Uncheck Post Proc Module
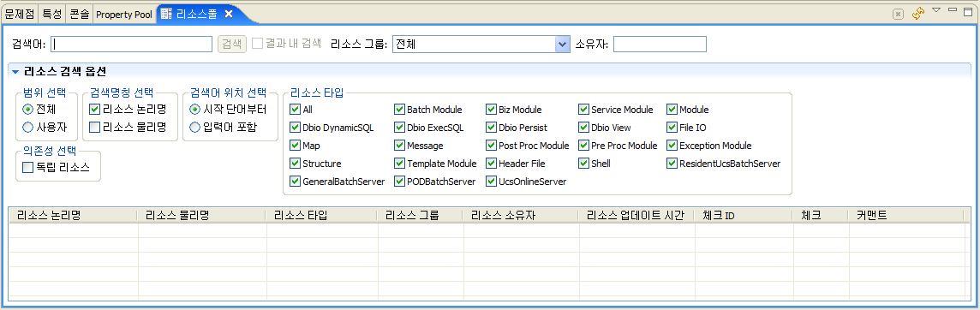 point(491,146)
